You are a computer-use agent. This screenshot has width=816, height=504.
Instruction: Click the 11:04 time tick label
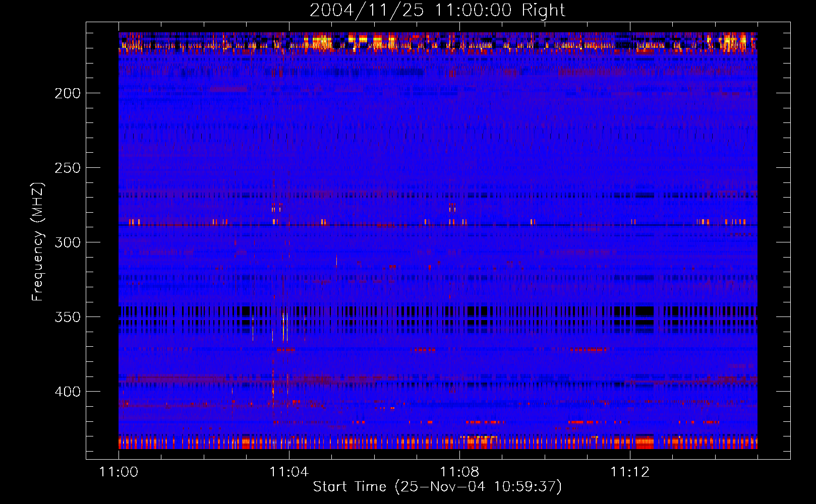289,472
